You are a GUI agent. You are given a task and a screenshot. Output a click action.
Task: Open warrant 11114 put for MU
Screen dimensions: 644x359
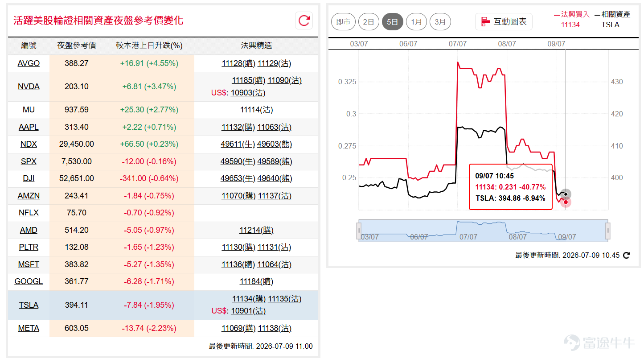(256, 110)
